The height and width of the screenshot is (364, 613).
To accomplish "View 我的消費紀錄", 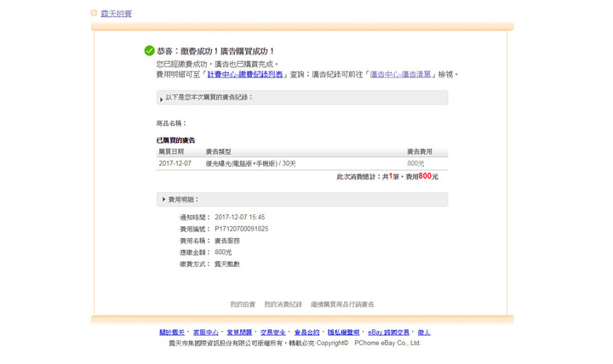I will 283,304.
